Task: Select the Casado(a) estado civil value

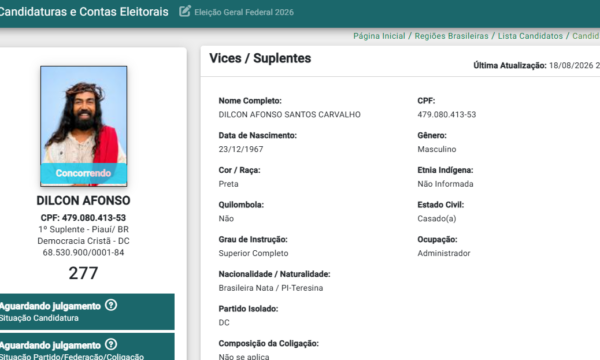Action: [437, 218]
